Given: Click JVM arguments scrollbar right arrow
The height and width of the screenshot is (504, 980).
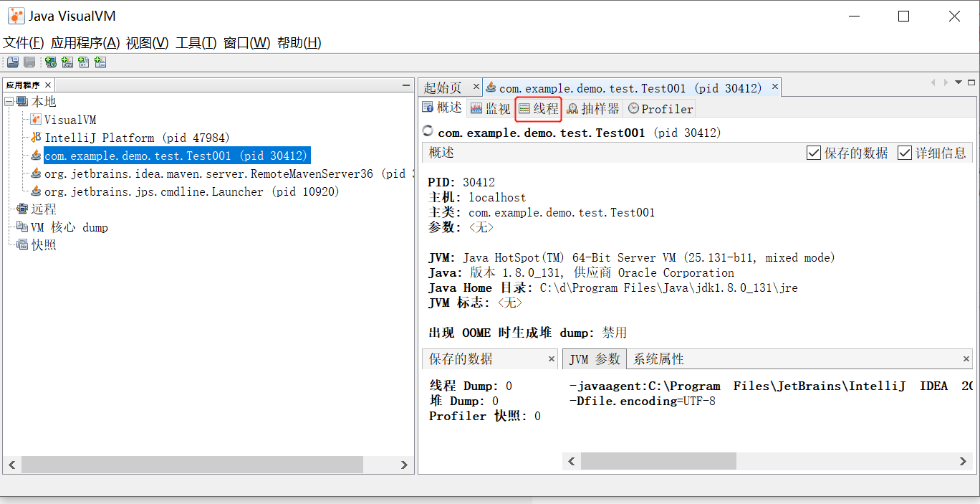Looking at the screenshot, I should click(964, 461).
